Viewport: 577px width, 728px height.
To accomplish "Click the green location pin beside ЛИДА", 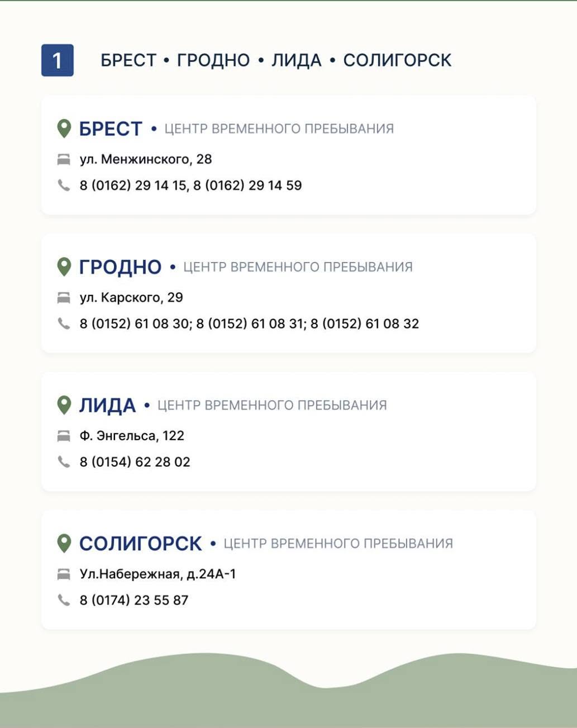I will point(64,405).
